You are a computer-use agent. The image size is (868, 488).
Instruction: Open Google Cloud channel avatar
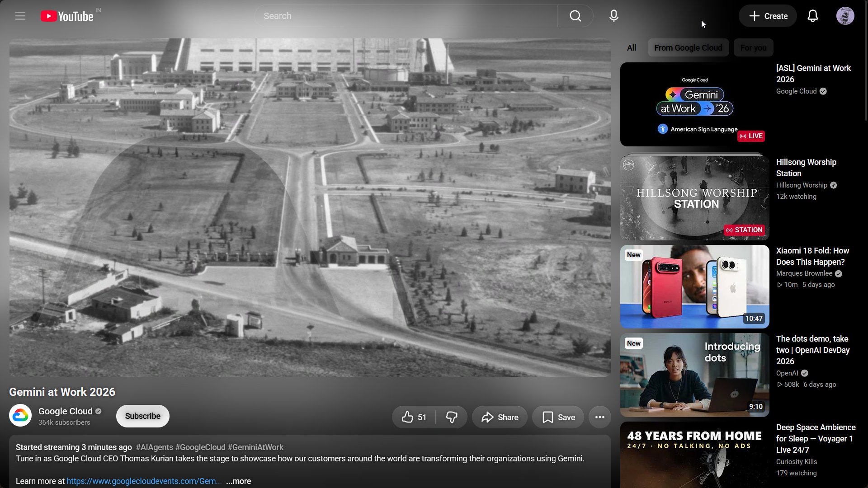pos(20,415)
